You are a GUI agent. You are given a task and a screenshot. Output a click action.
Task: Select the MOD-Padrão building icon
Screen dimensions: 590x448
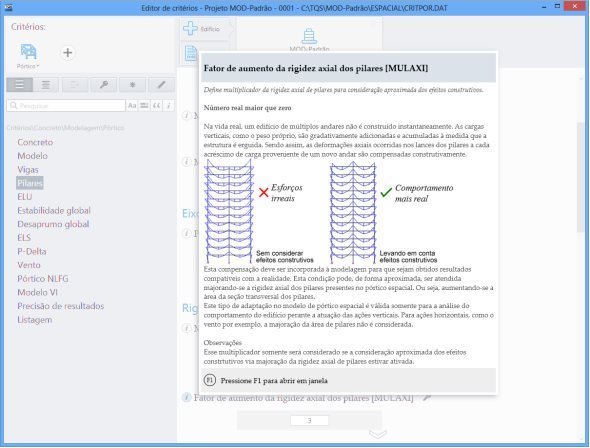(309, 36)
